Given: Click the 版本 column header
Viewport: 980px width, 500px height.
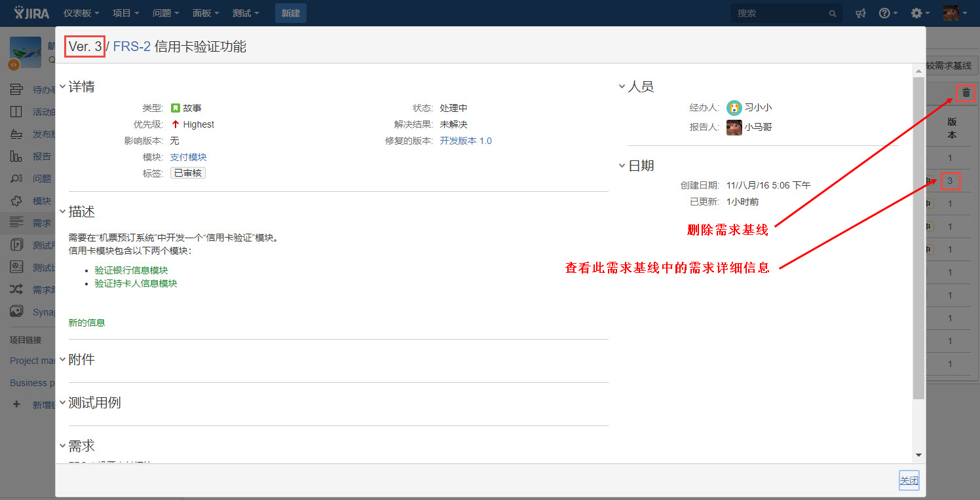Looking at the screenshot, I should point(952,128).
